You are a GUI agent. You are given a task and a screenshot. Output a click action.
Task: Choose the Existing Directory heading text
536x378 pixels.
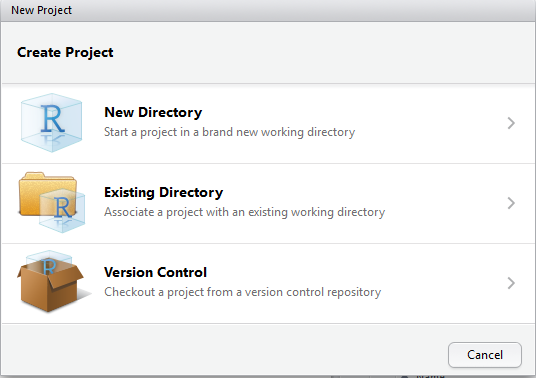click(163, 192)
